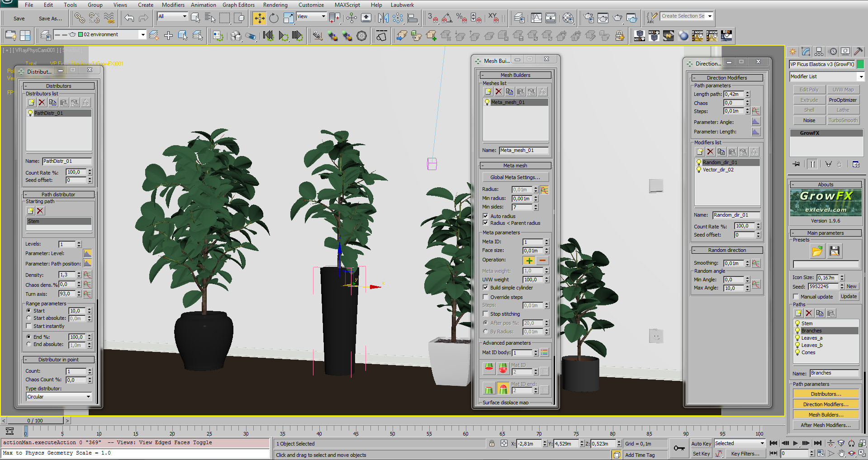Select the Select and Move tool
Image resolution: width=868 pixels, height=460 pixels.
pyautogui.click(x=259, y=18)
